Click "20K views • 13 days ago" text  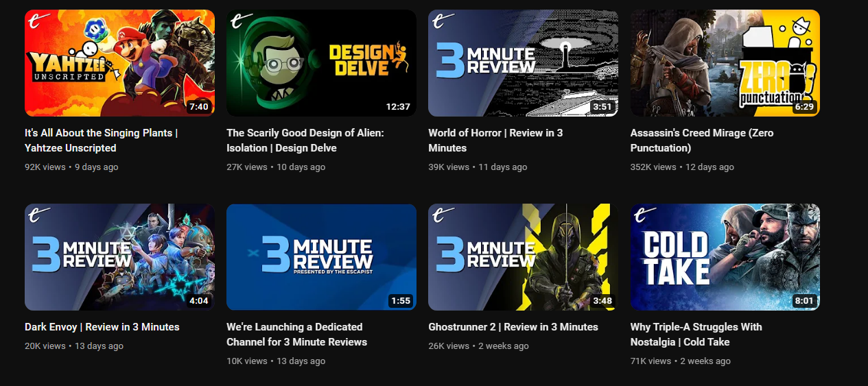[74, 346]
